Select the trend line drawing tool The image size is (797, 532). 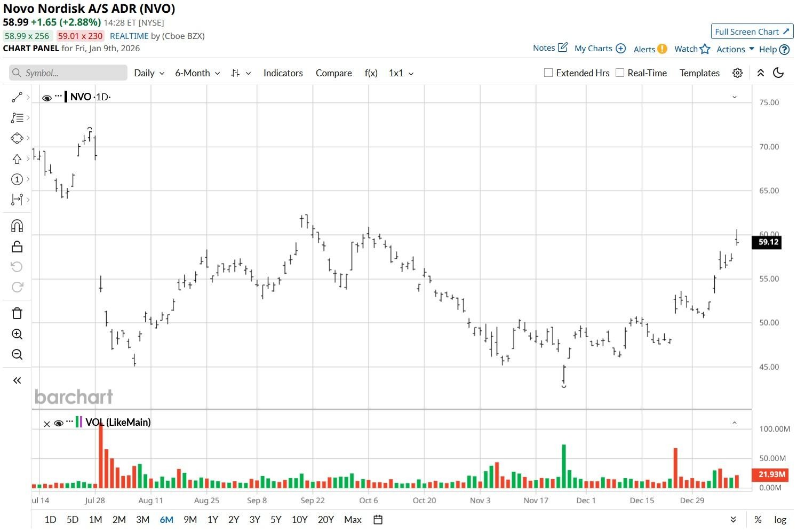pyautogui.click(x=17, y=97)
